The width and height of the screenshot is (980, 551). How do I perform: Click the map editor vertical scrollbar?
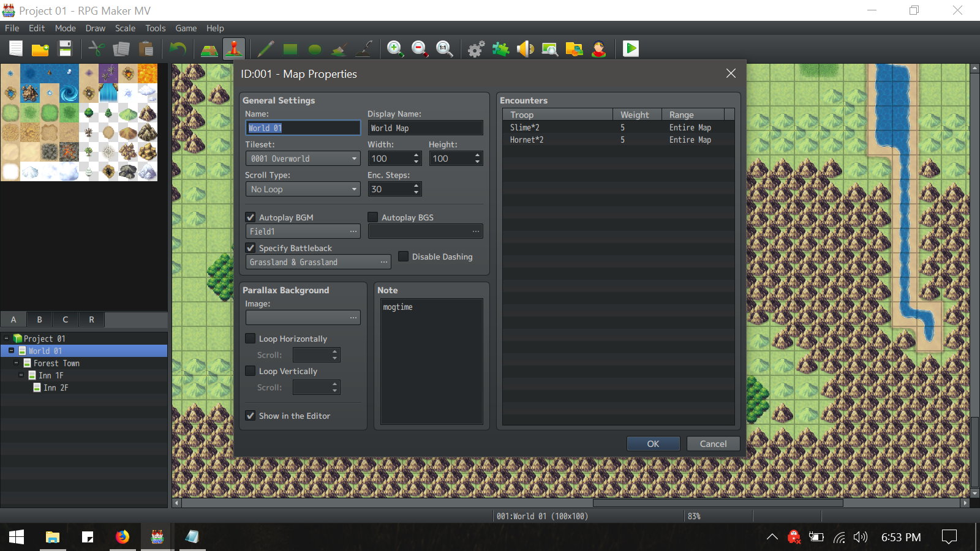[x=975, y=453]
